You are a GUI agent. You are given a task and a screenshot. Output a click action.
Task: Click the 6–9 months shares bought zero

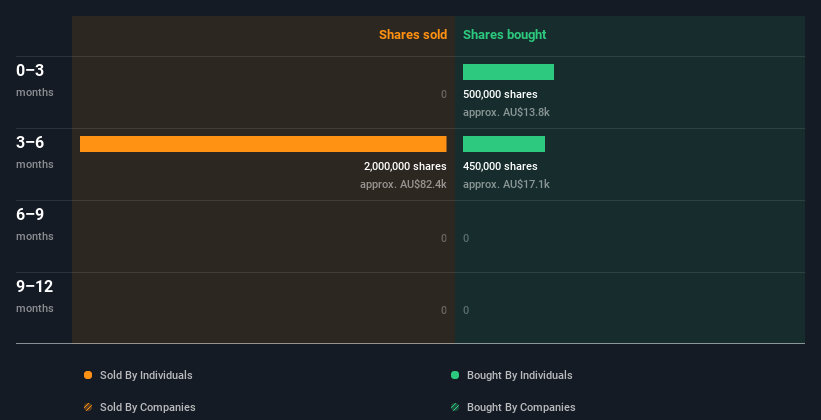pyautogui.click(x=466, y=238)
